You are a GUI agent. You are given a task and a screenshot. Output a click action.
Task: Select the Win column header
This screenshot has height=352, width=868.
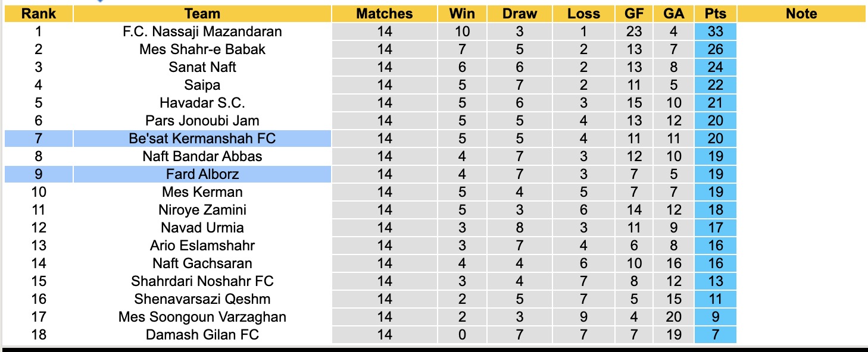point(462,14)
